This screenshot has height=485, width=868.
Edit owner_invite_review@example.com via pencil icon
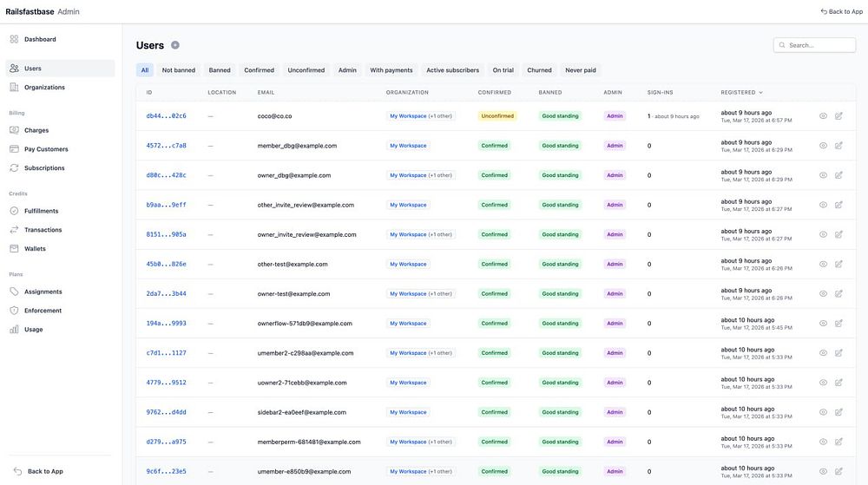click(x=838, y=234)
